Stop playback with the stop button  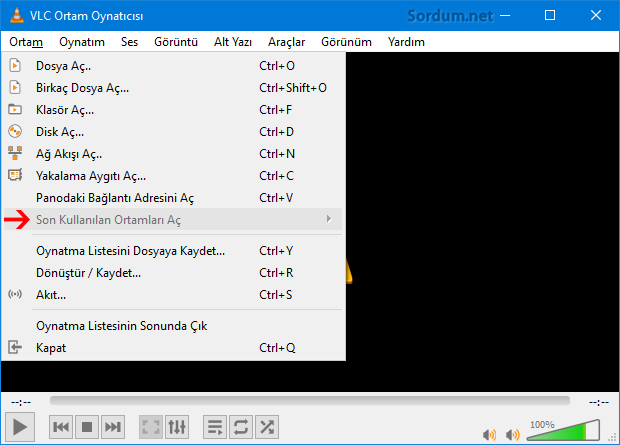tap(87, 427)
